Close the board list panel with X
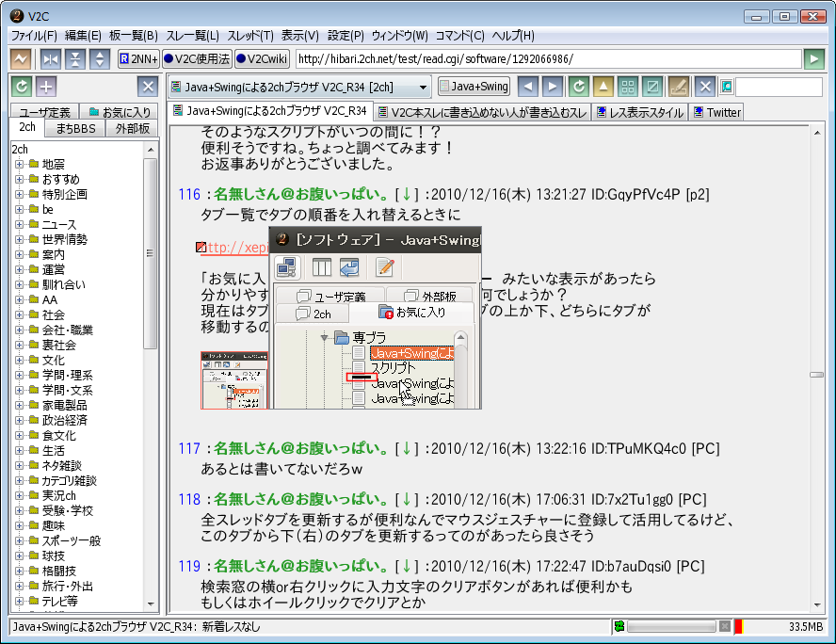Viewport: 836px width, 644px height. (148, 87)
